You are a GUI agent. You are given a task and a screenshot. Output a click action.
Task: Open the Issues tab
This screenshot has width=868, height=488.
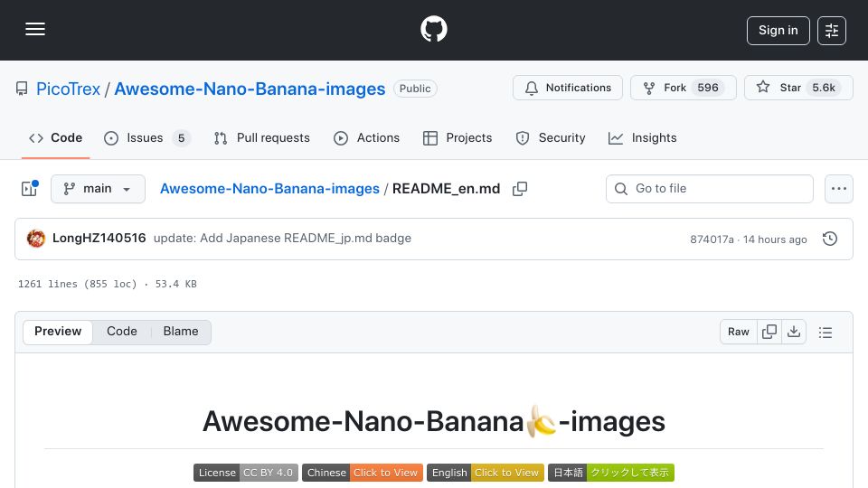(146, 137)
